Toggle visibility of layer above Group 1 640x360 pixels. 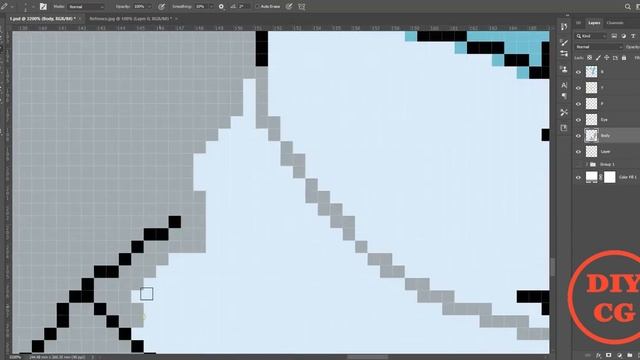pyautogui.click(x=578, y=151)
